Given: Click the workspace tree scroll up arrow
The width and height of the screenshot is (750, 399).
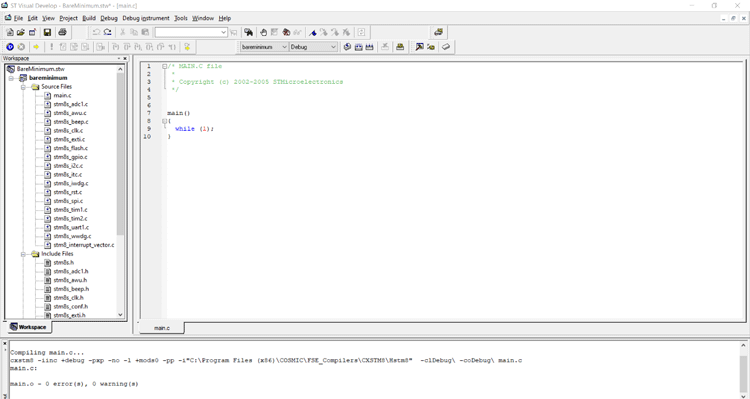Looking at the screenshot, I should point(120,69).
